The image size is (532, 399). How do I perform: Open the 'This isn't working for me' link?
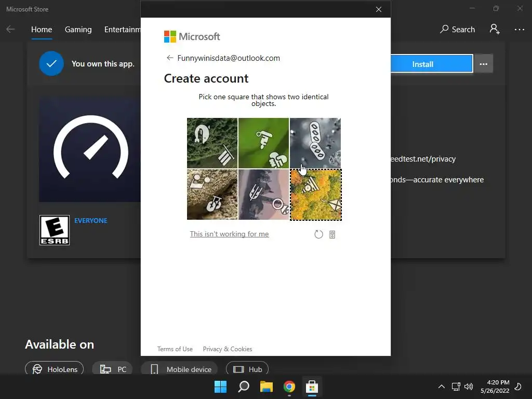(229, 234)
